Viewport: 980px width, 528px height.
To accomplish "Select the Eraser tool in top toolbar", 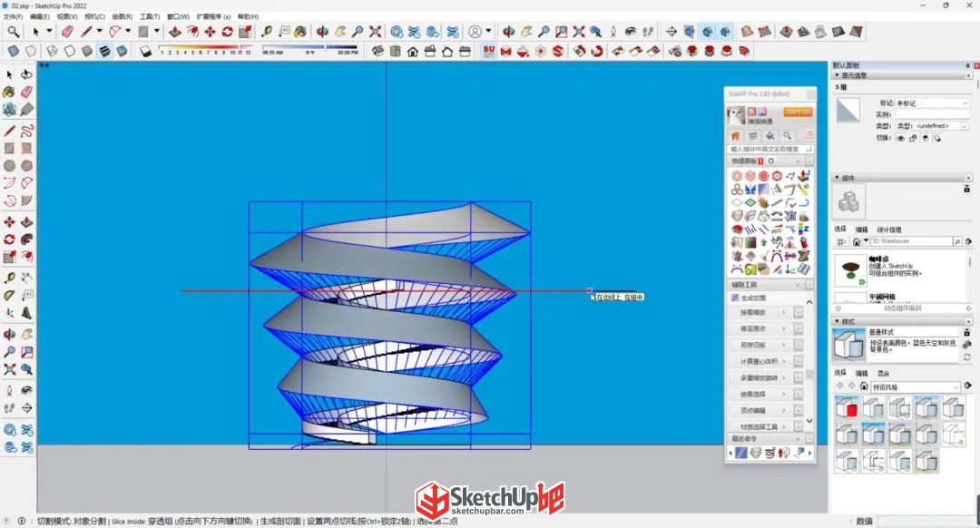I will click(67, 31).
